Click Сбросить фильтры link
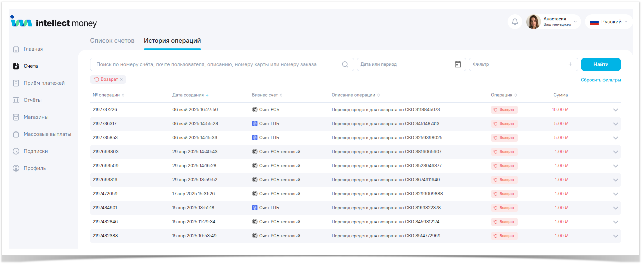Image resolution: width=644 pixels, height=265 pixels. click(601, 80)
